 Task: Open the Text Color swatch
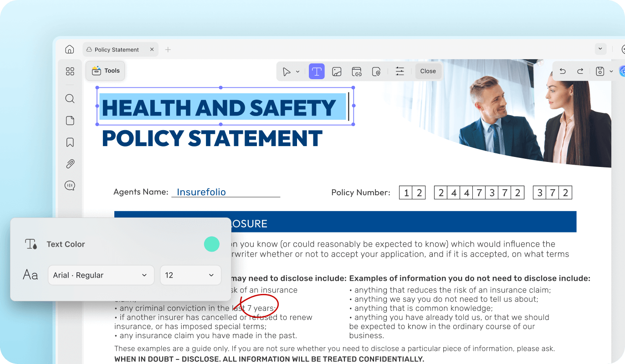coord(211,244)
